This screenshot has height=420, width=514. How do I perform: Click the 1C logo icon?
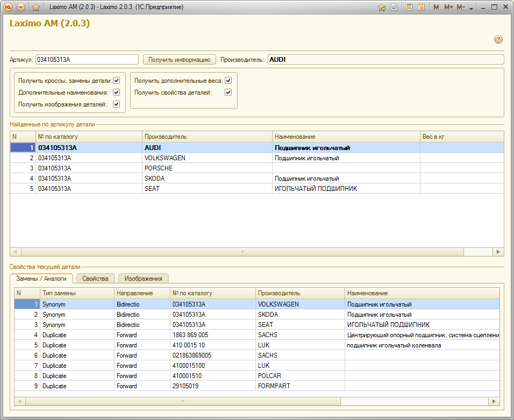pos(8,7)
